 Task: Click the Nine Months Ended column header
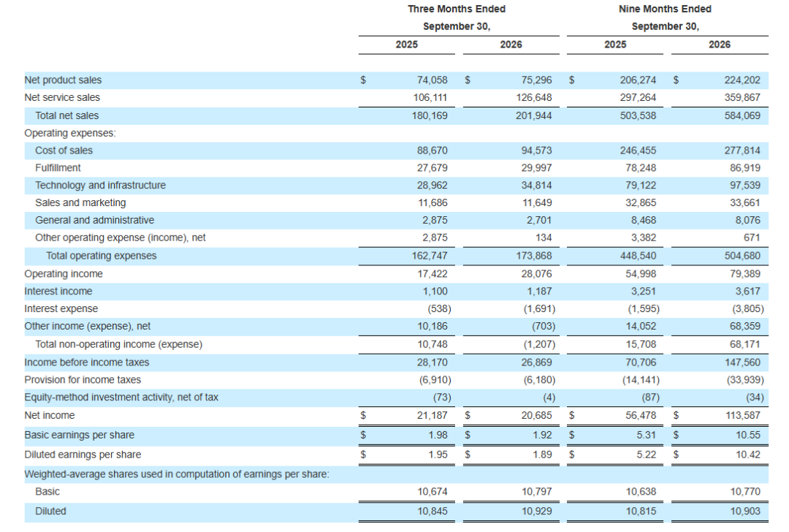(665, 9)
